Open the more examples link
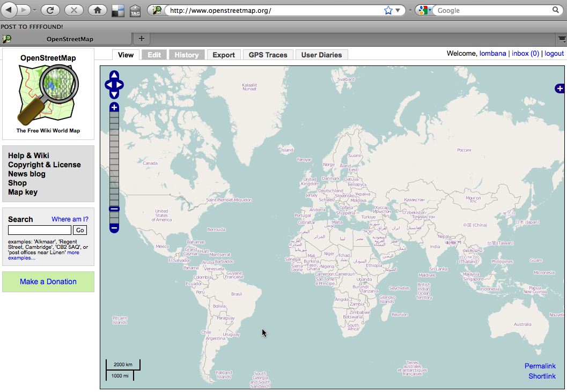 pos(43,255)
